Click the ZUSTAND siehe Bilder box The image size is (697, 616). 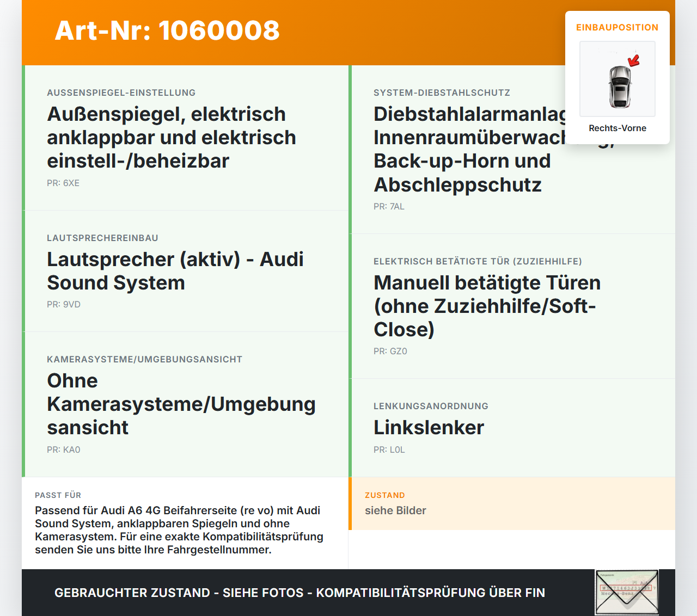click(512, 503)
